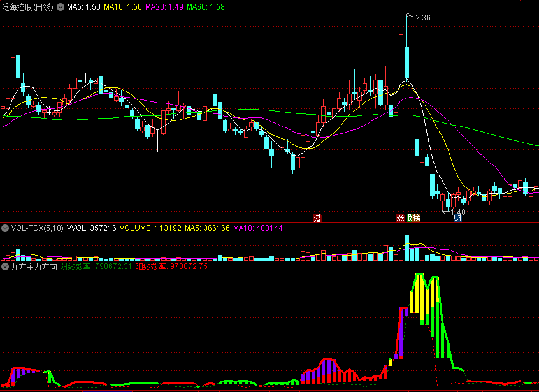
Task: Click the 榜 marker icon
Action: point(417,217)
